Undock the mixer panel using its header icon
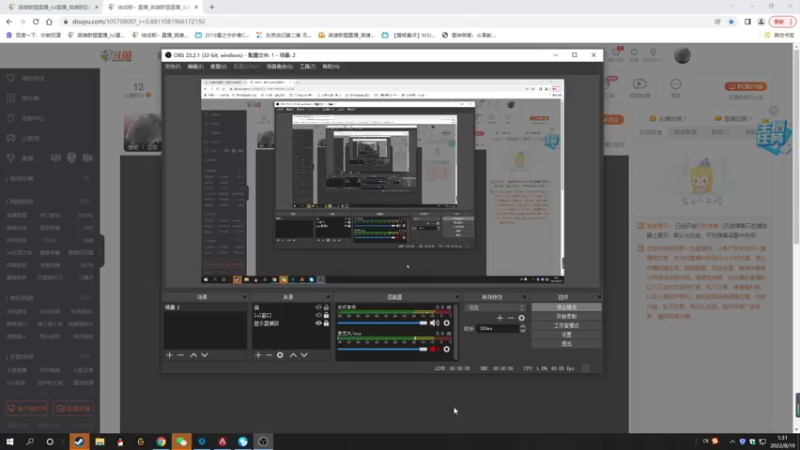Image resolution: width=800 pixels, height=450 pixels. click(x=457, y=297)
